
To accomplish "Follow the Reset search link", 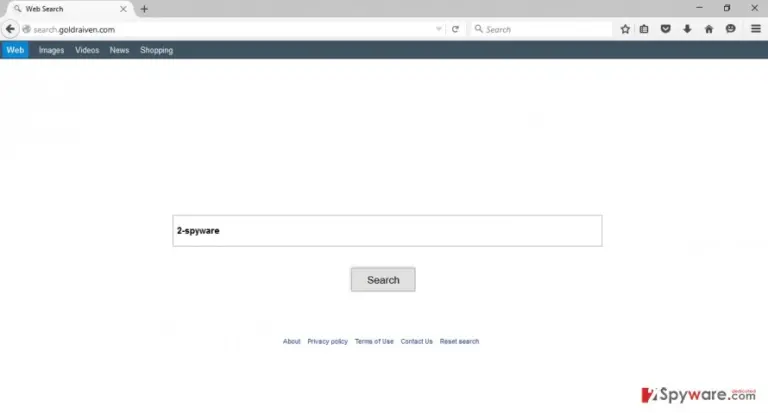I will coord(459,341).
